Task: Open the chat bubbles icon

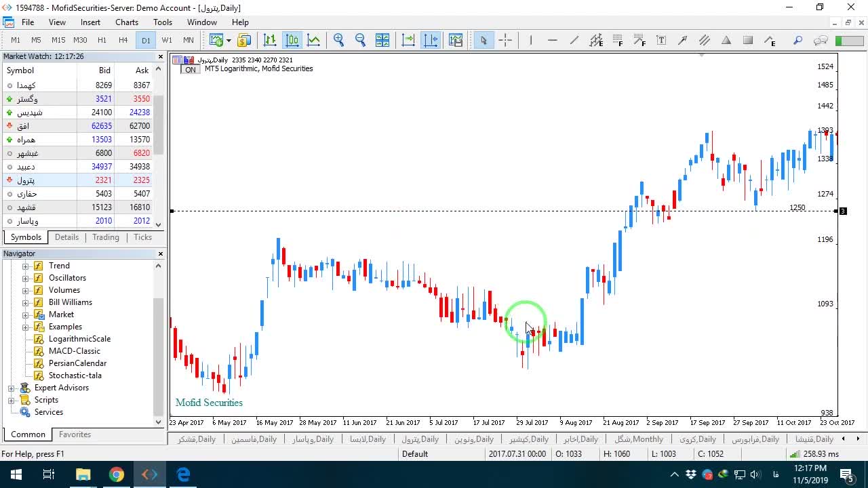Action: point(821,40)
